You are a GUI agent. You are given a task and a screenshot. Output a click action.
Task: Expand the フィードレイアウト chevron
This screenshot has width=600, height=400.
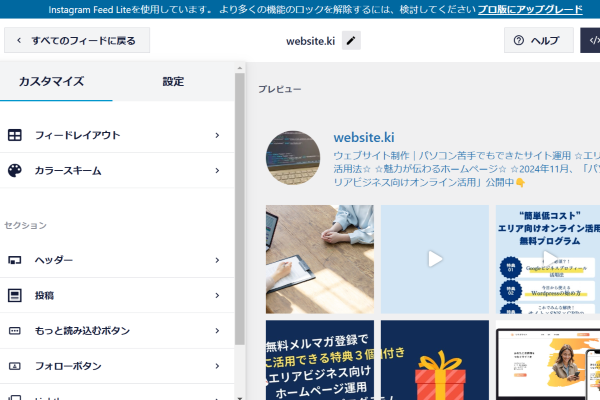point(217,135)
